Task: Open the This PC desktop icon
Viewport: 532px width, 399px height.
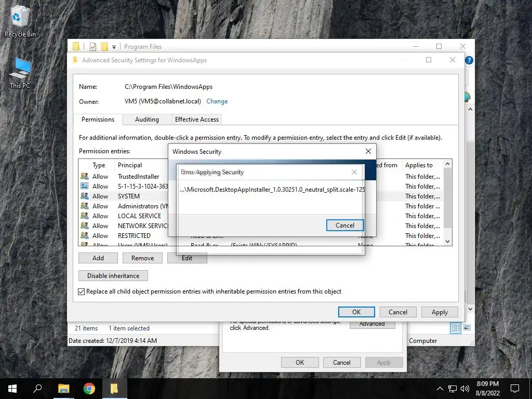Action: click(x=20, y=73)
